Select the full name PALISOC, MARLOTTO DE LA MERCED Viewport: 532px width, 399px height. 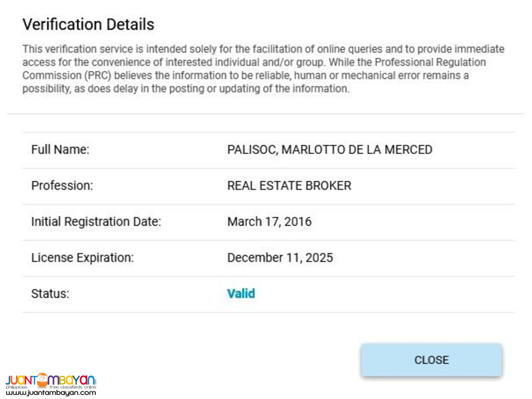coord(329,150)
